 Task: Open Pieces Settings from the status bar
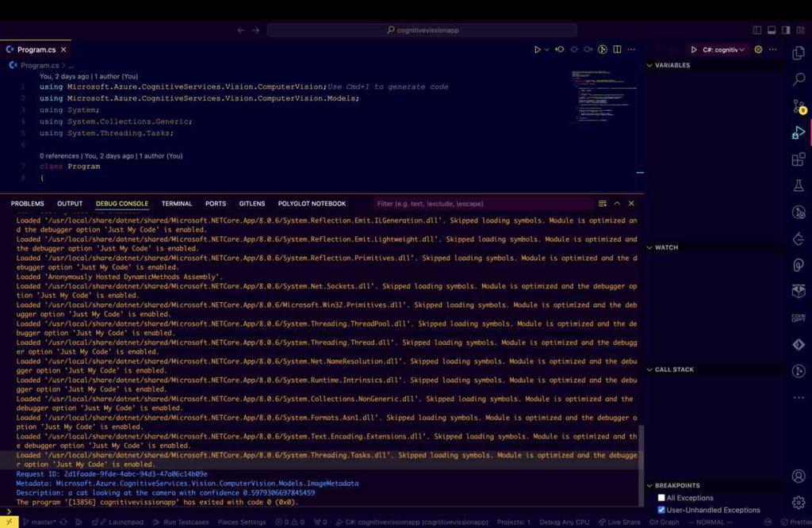(241, 522)
